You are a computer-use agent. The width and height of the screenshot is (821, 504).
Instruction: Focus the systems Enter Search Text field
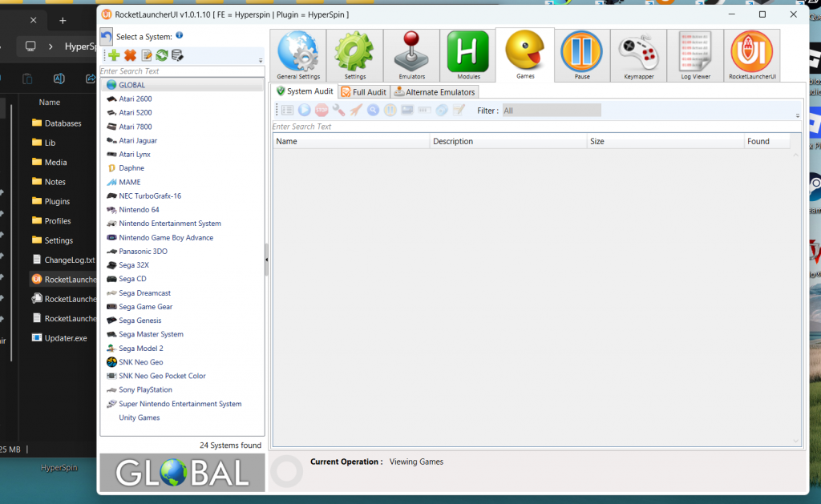pyautogui.click(x=182, y=71)
